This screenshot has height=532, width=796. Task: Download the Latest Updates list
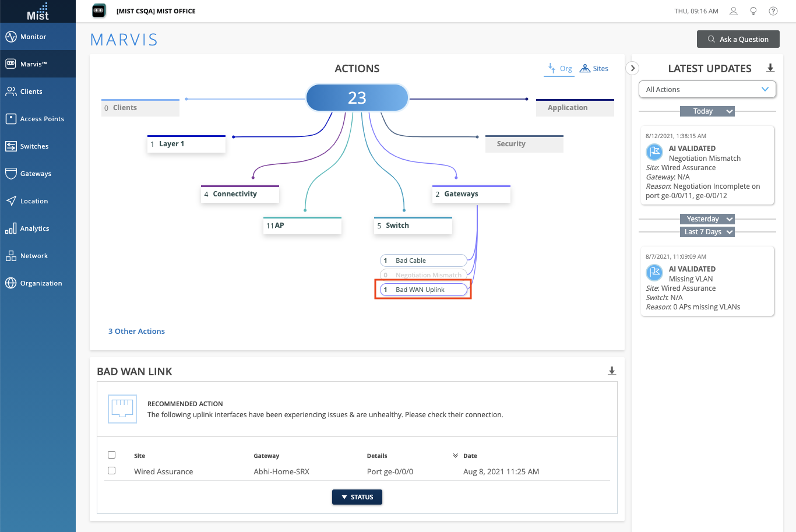click(x=770, y=68)
